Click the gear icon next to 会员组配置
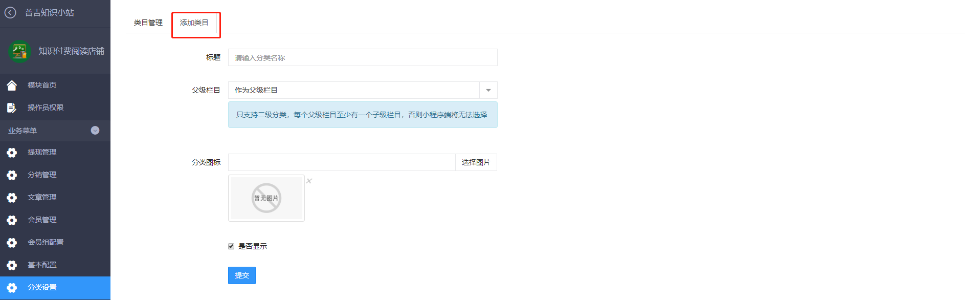The height and width of the screenshot is (300, 980). click(x=12, y=243)
